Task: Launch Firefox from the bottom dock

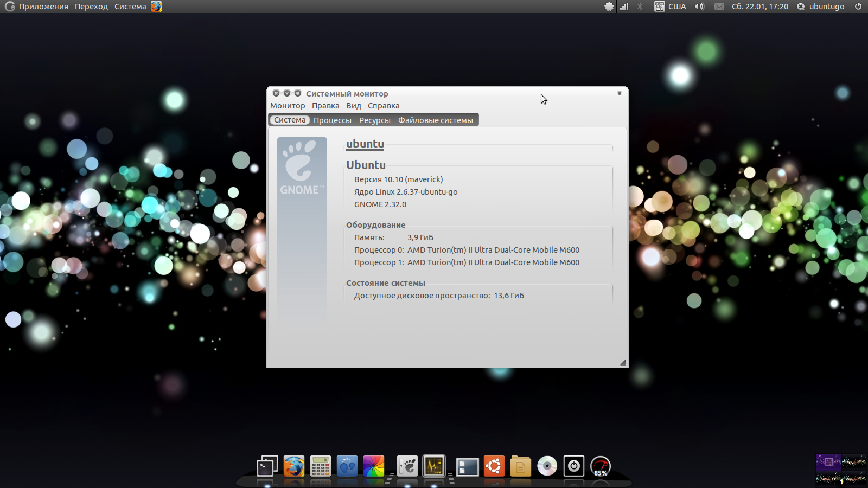Action: click(294, 466)
